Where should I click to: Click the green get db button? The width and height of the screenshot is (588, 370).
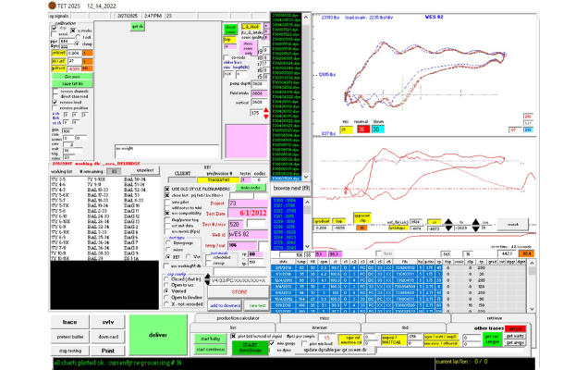[x=137, y=26]
